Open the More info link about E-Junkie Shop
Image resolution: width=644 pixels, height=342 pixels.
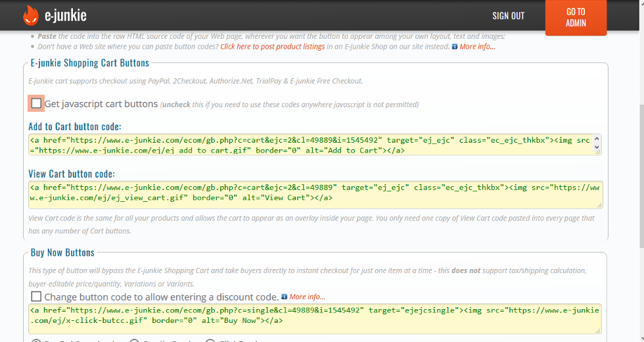477,47
